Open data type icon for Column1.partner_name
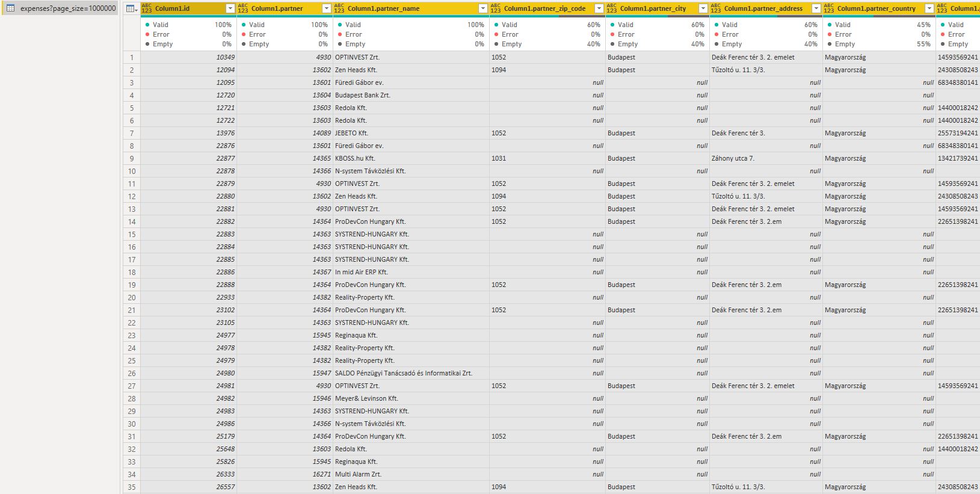 (x=339, y=8)
